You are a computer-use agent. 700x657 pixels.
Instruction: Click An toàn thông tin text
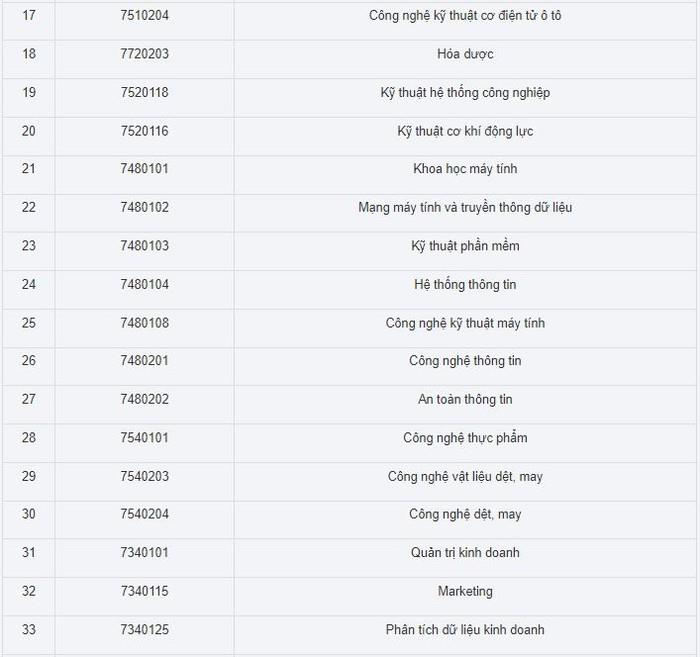pyautogui.click(x=465, y=400)
